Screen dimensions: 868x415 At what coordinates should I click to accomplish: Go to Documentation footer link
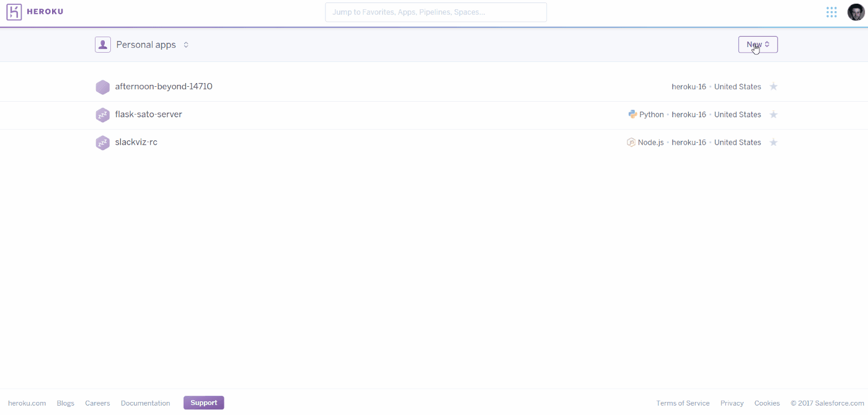pyautogui.click(x=145, y=403)
